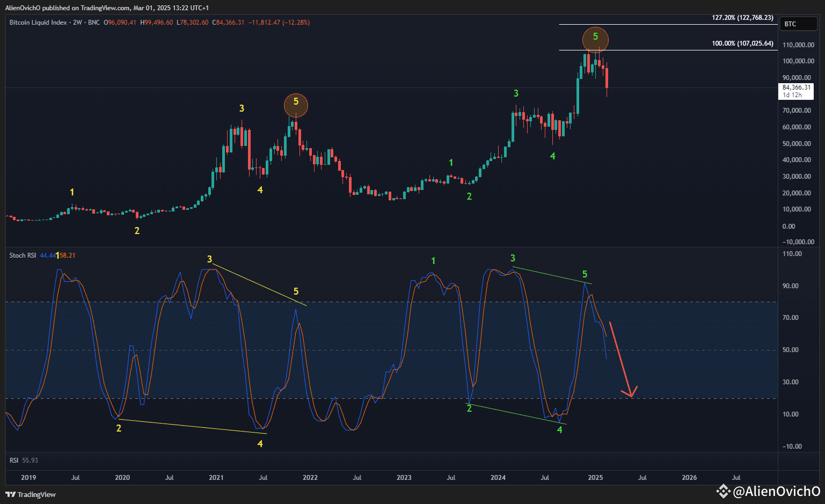Click the 2022 time axis label
825x504 pixels.
click(x=310, y=478)
